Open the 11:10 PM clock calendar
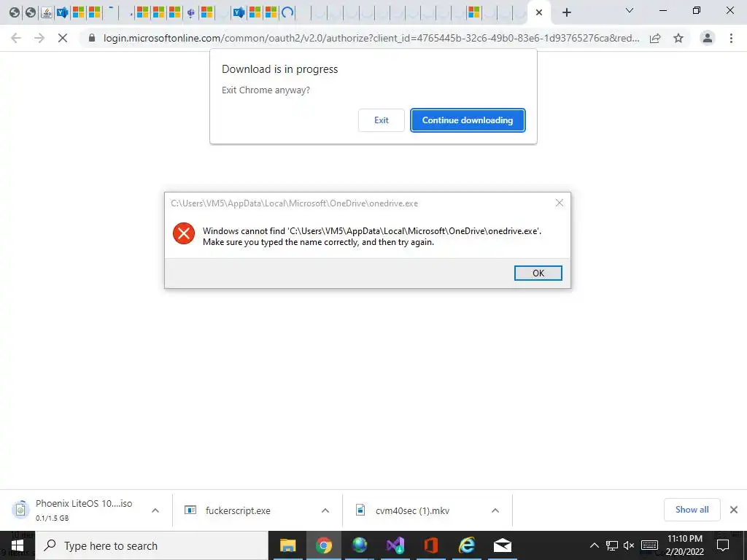The image size is (747, 560). 684,545
